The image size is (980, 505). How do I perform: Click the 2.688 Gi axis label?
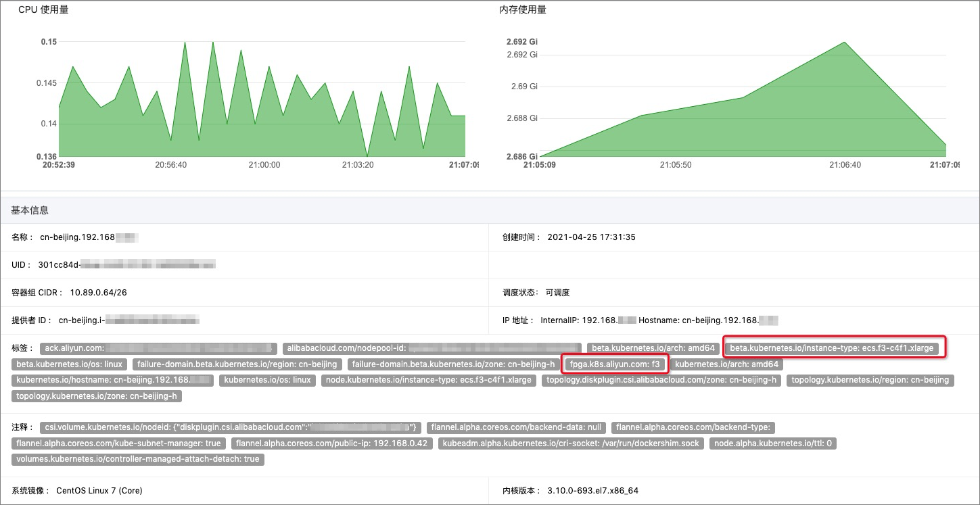[x=521, y=118]
